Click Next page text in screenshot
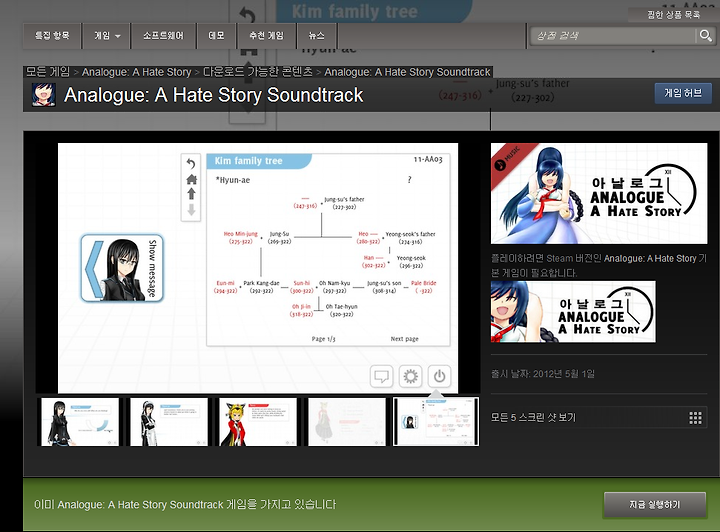Viewport: 720px width, 532px height. [405, 339]
